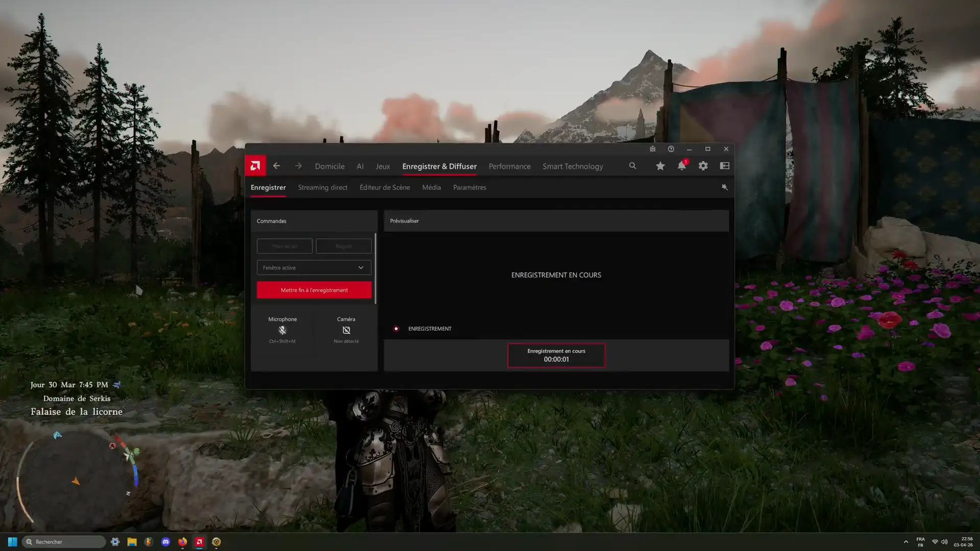Screen dimensions: 980x551
Task: Click the FRA language indicator
Action: 920,542
